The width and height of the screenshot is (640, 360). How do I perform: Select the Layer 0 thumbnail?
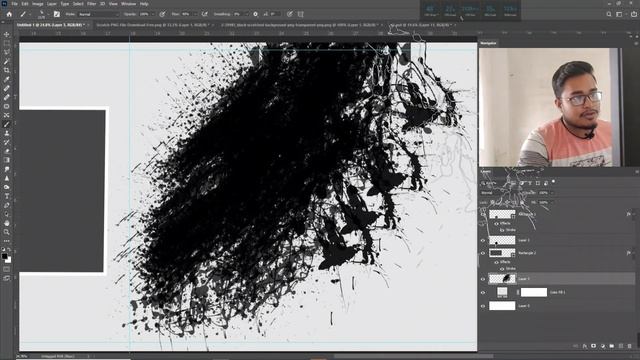pos(502,306)
